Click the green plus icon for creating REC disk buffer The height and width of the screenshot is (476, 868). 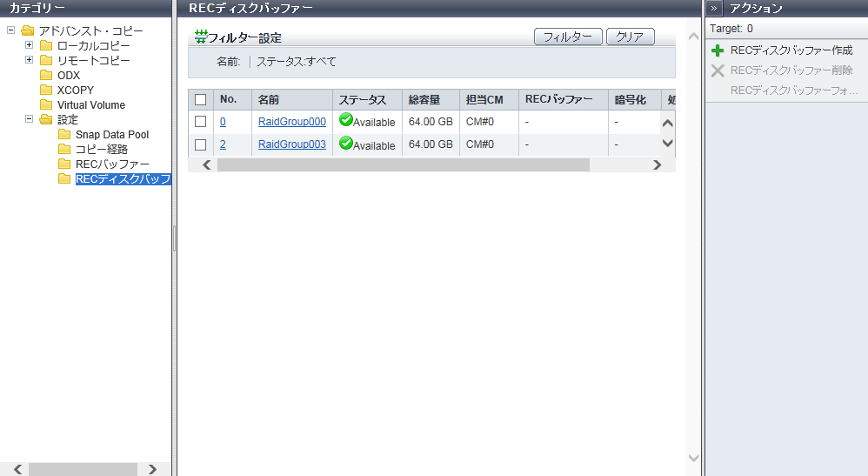[x=718, y=51]
